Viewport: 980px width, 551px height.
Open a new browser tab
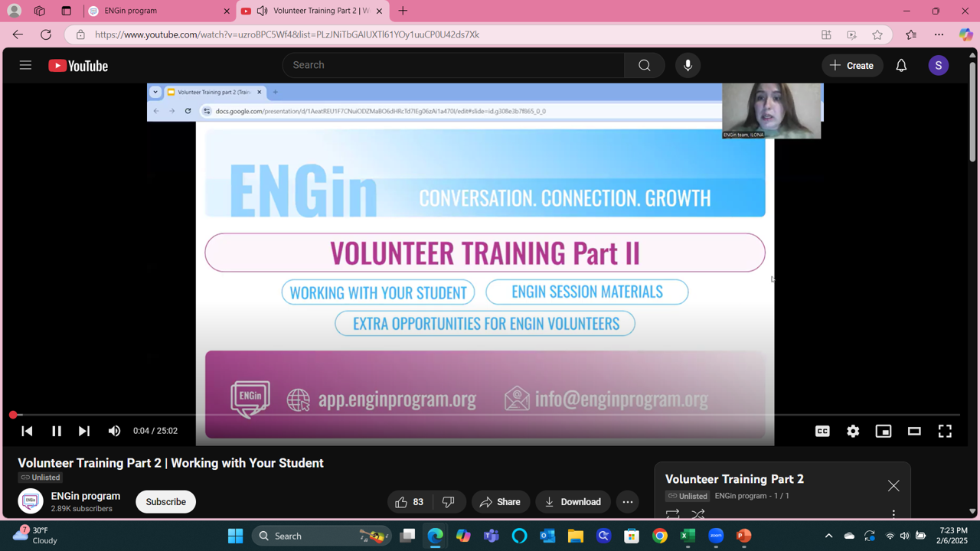[403, 11]
